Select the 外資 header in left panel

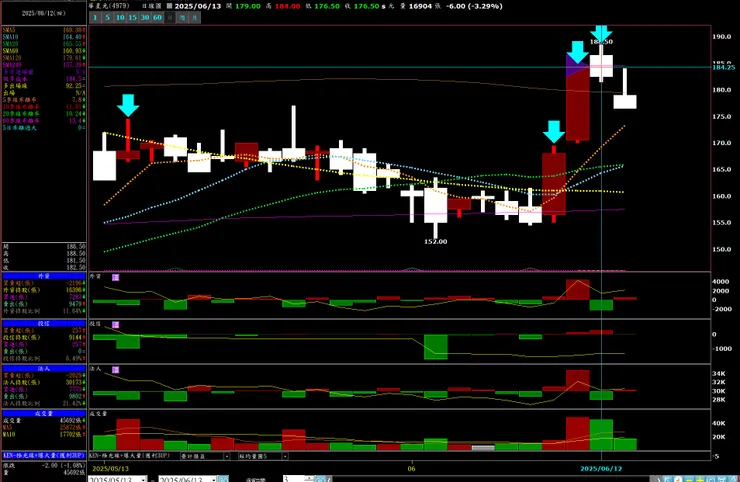(x=44, y=276)
